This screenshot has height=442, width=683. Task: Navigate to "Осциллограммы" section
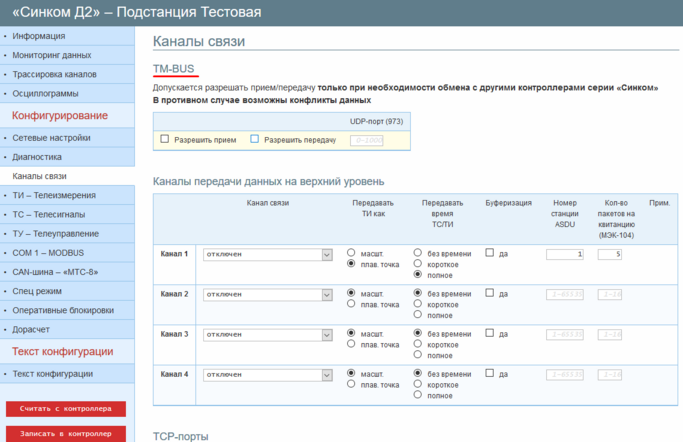(45, 93)
